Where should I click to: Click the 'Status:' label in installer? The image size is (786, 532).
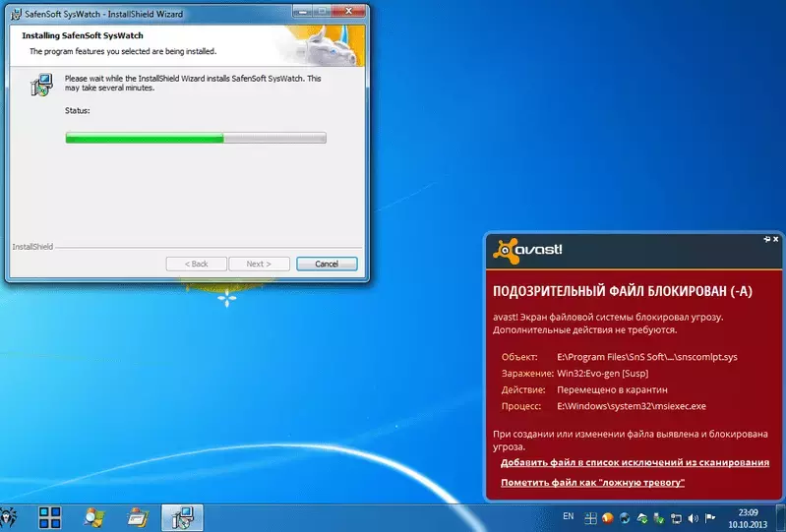tap(77, 111)
